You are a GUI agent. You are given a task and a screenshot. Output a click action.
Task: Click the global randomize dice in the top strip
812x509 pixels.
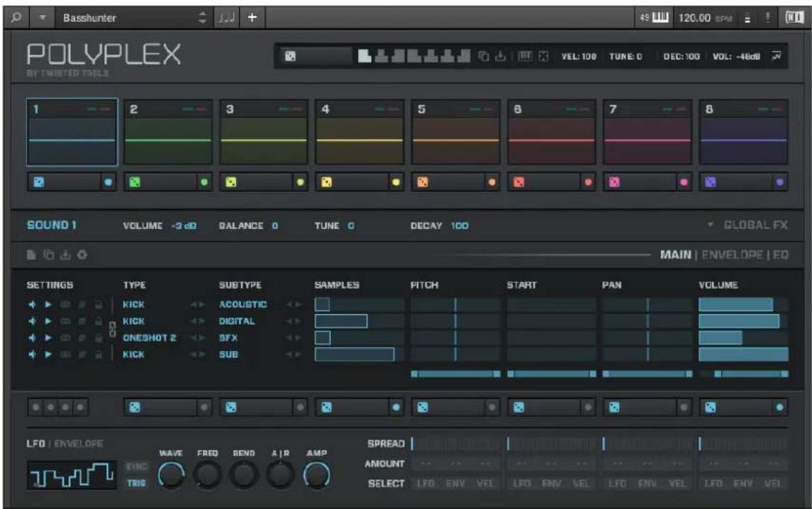coord(291,56)
